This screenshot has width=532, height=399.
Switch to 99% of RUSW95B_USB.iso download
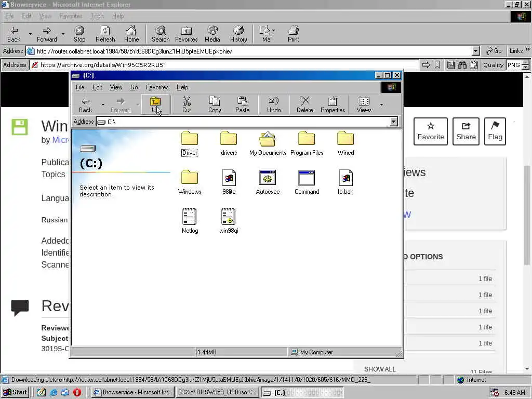[218, 392]
